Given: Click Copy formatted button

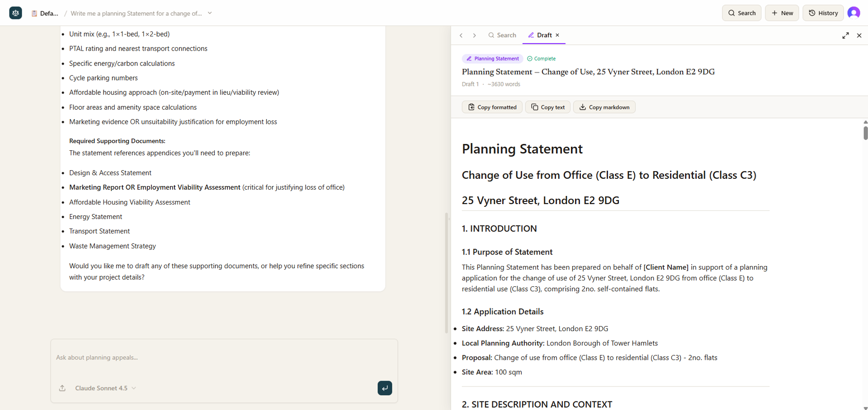Looking at the screenshot, I should click(x=492, y=107).
